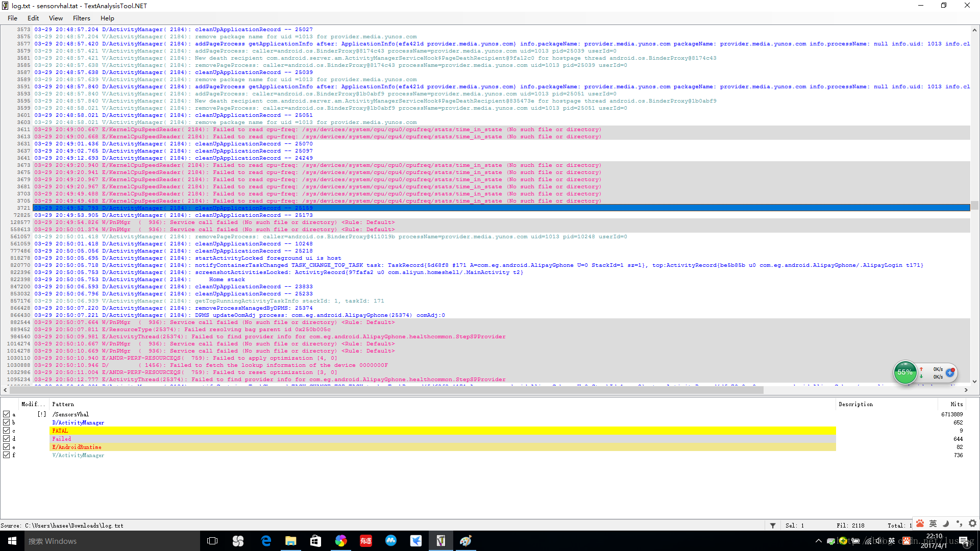The width and height of the screenshot is (980, 551).
Task: Click the IME settings gear icon
Action: coord(972,523)
